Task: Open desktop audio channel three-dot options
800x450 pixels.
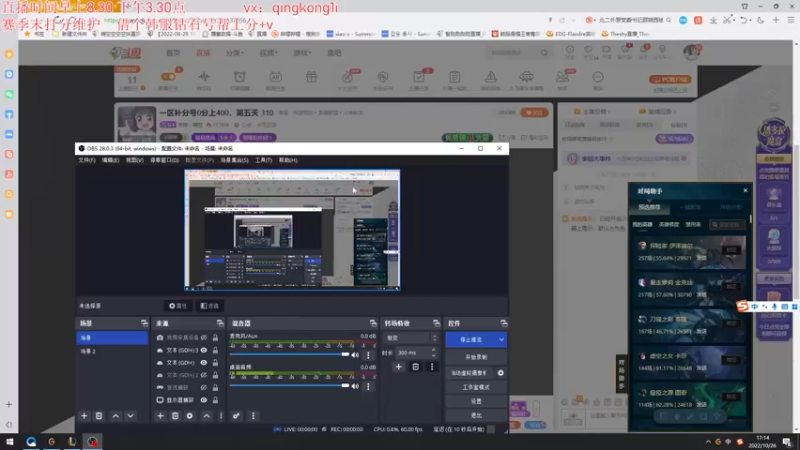Action: click(x=368, y=386)
